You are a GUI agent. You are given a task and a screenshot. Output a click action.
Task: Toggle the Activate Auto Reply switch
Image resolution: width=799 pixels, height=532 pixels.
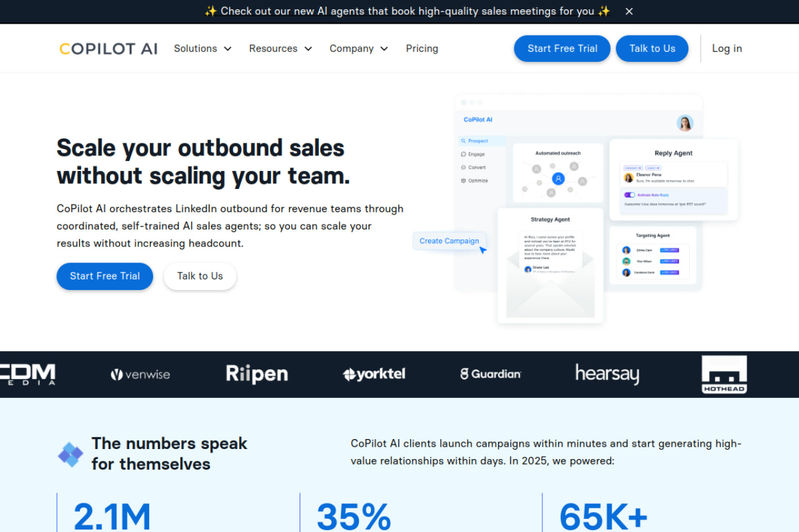[629, 195]
